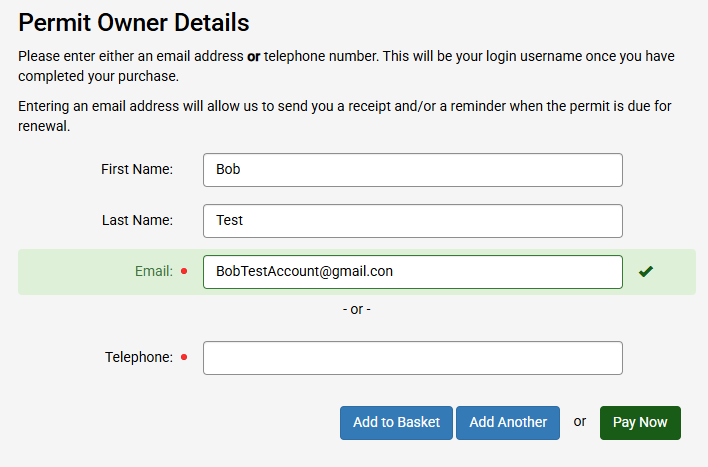The image size is (708, 467).
Task: Click the bold "or" in the instructions
Action: (x=254, y=57)
